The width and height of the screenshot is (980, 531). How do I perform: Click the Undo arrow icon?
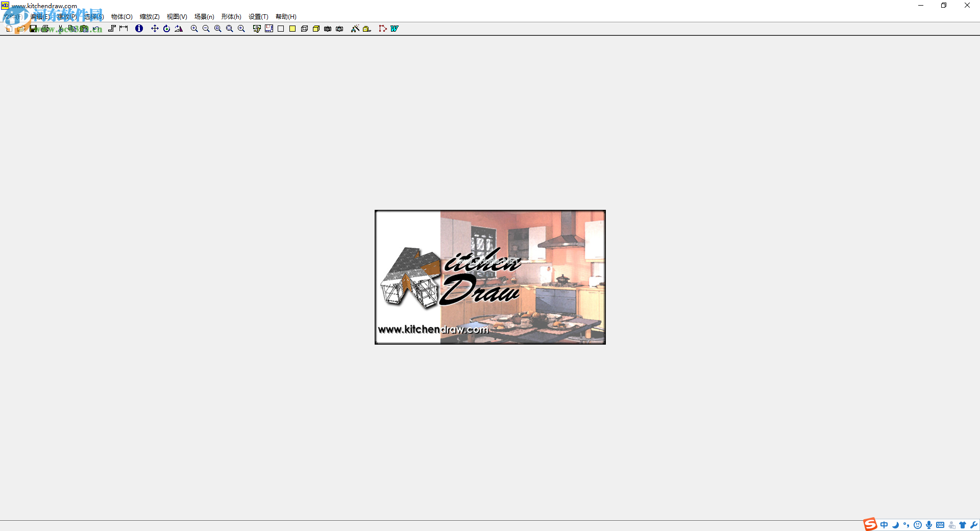[x=96, y=29]
